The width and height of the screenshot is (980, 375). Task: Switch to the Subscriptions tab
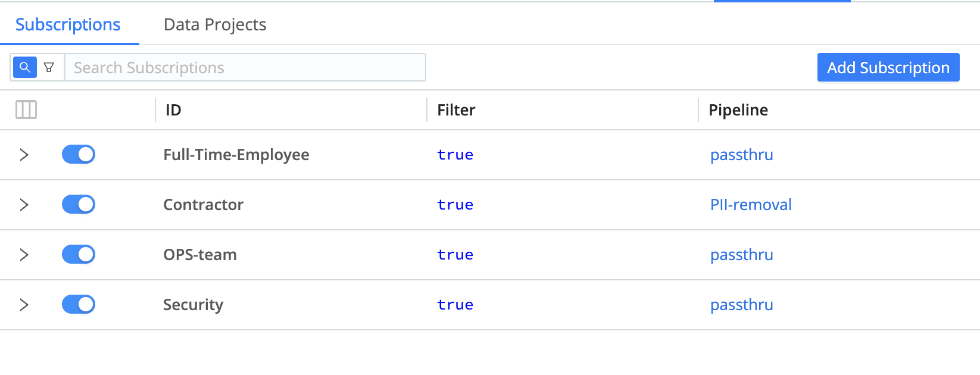pyautogui.click(x=68, y=24)
